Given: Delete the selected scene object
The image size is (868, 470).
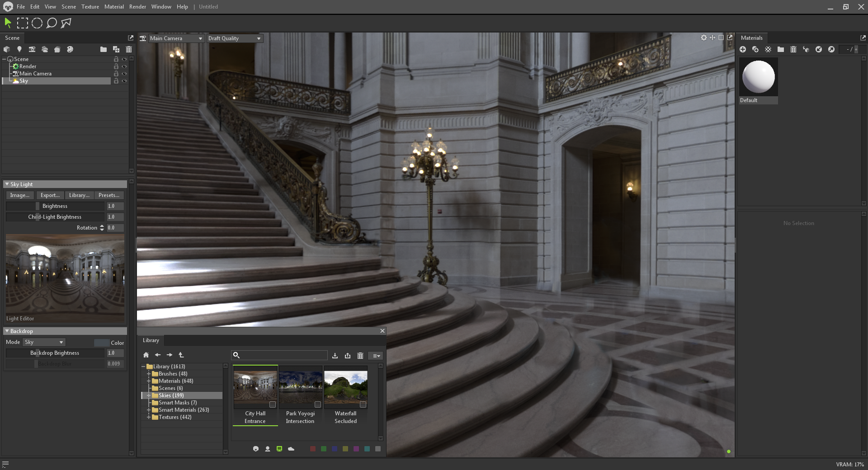Looking at the screenshot, I should [129, 49].
